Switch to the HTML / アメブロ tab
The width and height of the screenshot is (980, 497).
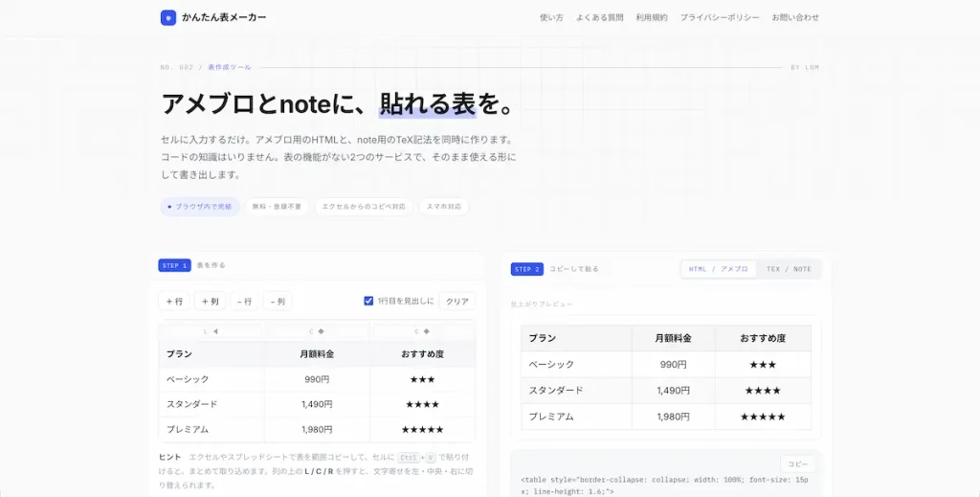718,269
